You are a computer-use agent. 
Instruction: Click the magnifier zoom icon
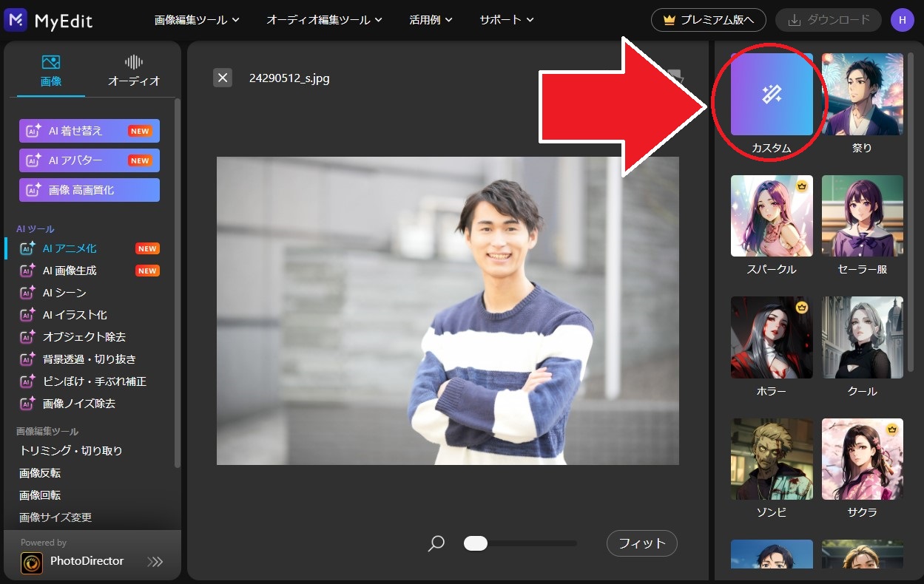pyautogui.click(x=436, y=544)
